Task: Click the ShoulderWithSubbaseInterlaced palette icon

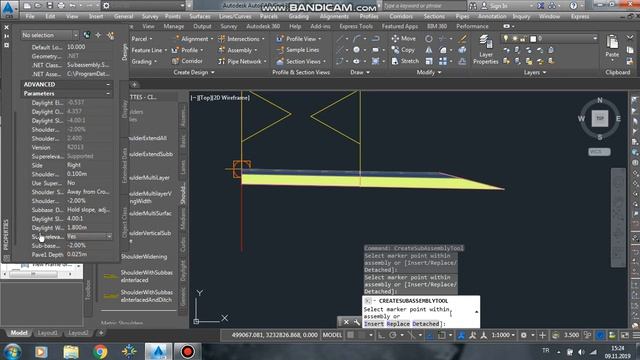Action: pyautogui.click(x=111, y=276)
